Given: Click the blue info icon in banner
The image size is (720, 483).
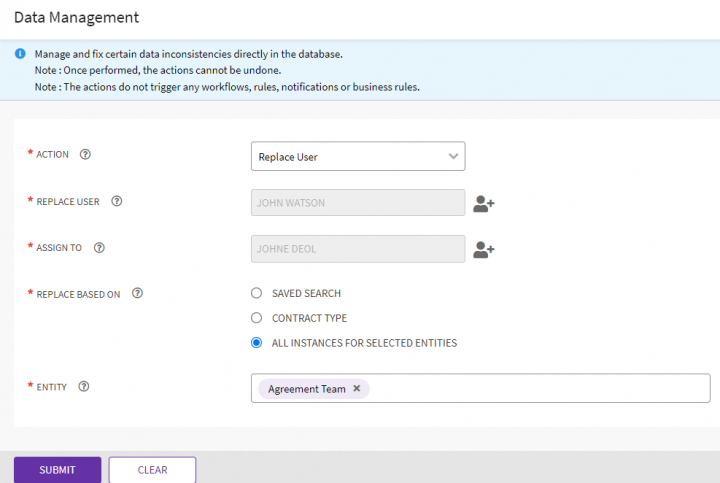Looking at the screenshot, I should tap(20, 54).
